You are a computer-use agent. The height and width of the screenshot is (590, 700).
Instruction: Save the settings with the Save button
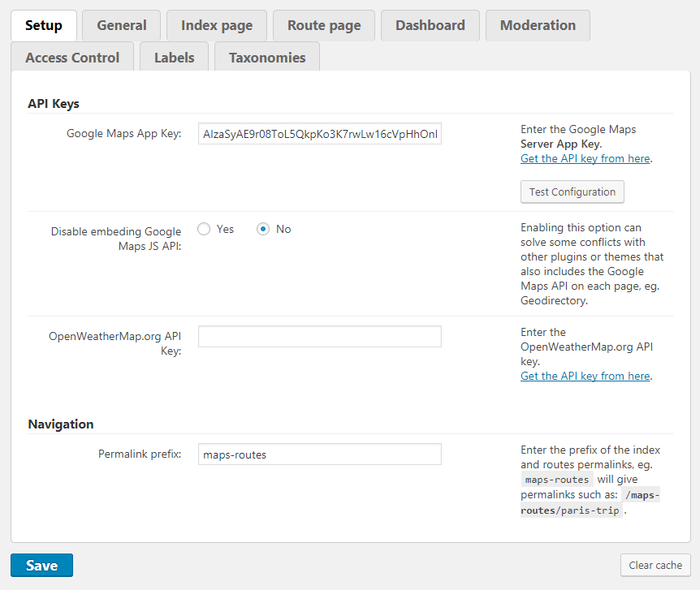pyautogui.click(x=41, y=565)
